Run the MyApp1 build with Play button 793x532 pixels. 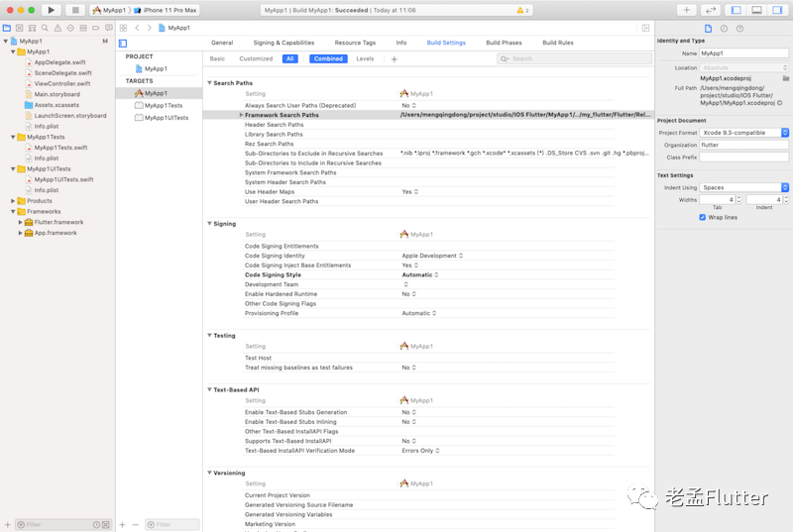(x=52, y=10)
